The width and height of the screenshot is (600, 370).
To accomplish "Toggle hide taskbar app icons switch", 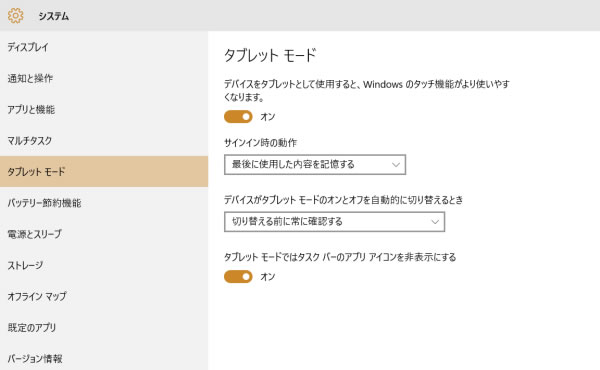I will coord(238,277).
